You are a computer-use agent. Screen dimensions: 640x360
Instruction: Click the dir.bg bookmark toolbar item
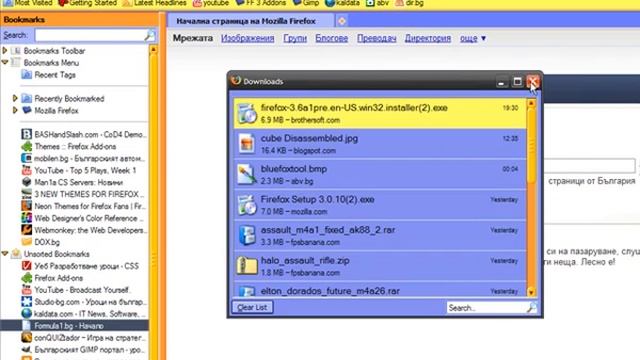(x=409, y=3)
